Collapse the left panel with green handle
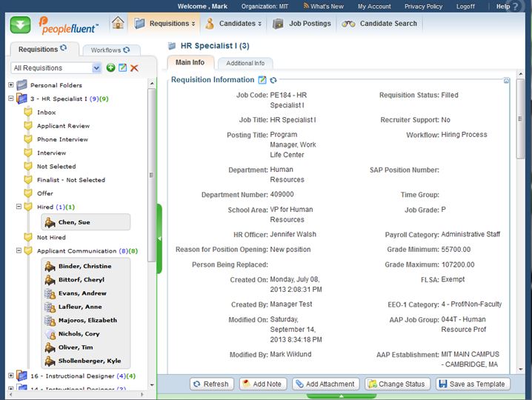 [x=159, y=239]
